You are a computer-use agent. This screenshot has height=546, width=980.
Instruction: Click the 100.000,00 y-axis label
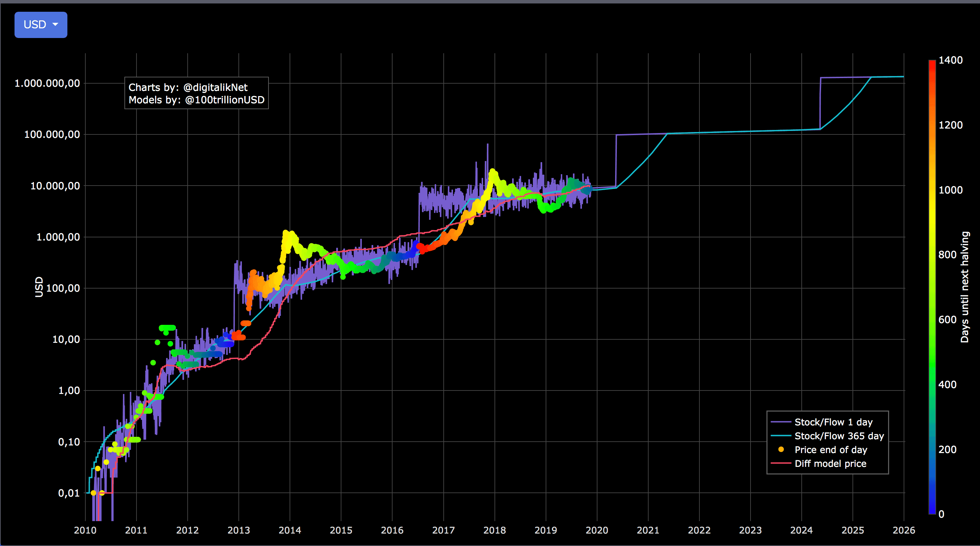52,135
